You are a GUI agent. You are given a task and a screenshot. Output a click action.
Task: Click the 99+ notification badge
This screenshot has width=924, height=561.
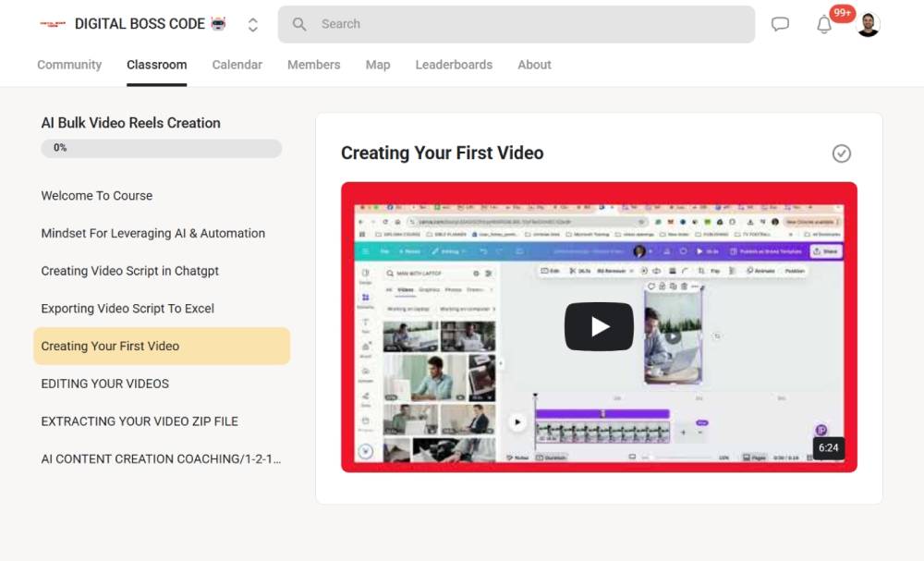point(842,13)
